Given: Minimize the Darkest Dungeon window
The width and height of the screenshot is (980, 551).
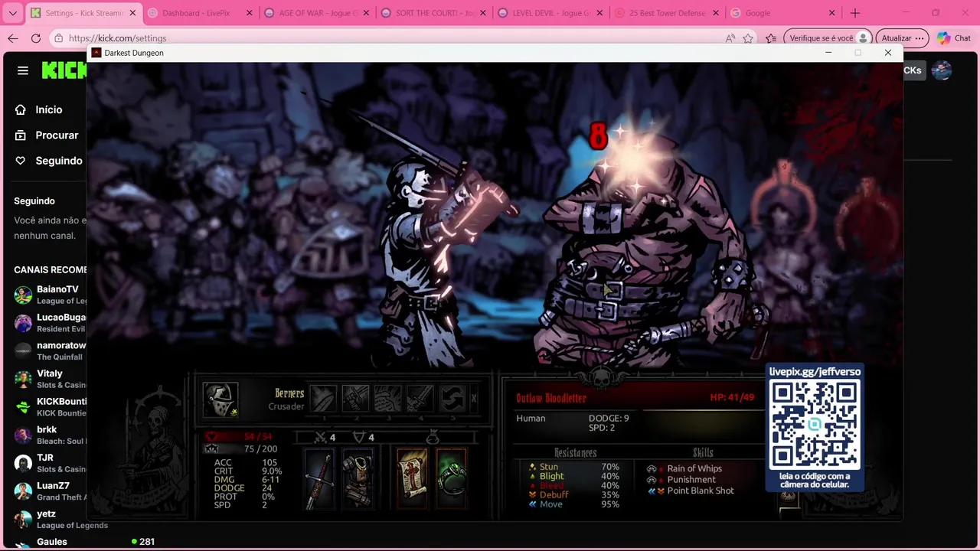Looking at the screenshot, I should (828, 53).
